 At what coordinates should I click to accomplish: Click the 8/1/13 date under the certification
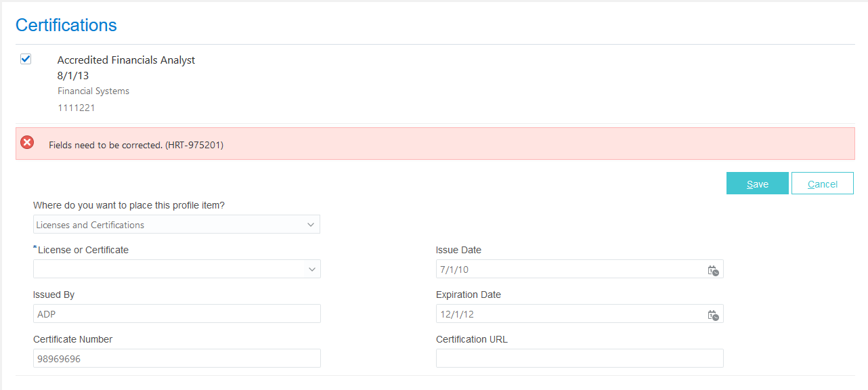(x=73, y=75)
